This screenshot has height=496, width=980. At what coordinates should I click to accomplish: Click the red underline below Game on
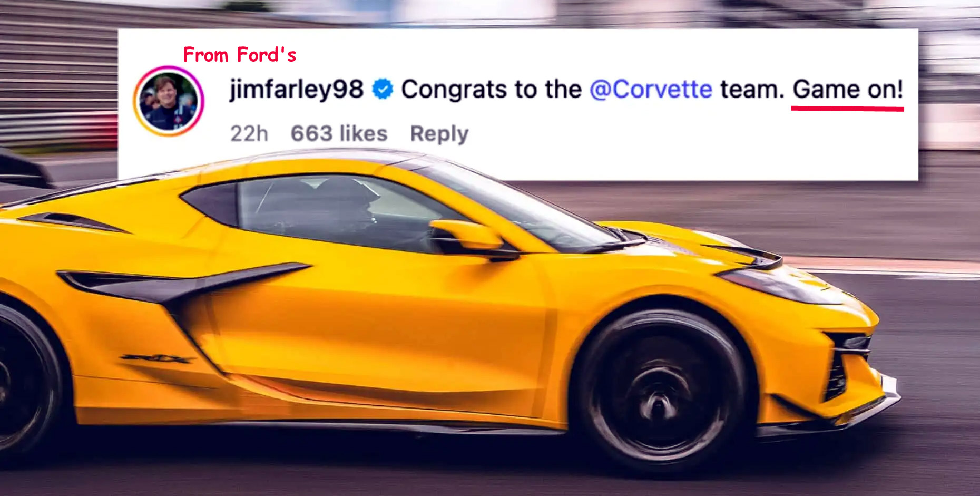(848, 108)
